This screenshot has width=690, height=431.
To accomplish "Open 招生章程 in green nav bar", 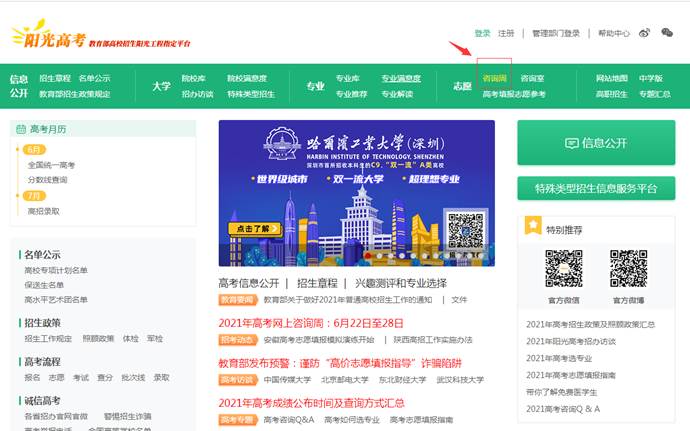I will (x=55, y=78).
